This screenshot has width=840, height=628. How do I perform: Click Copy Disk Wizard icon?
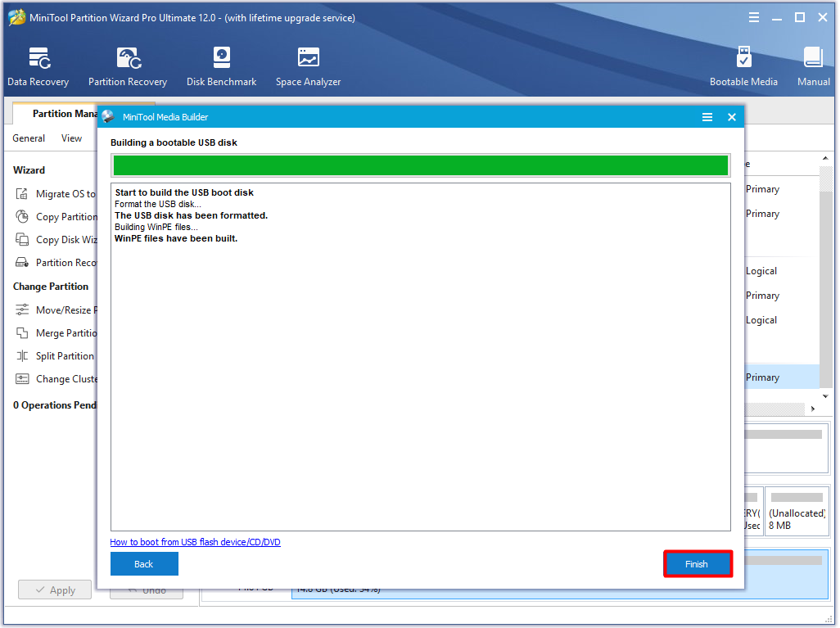[22, 240]
